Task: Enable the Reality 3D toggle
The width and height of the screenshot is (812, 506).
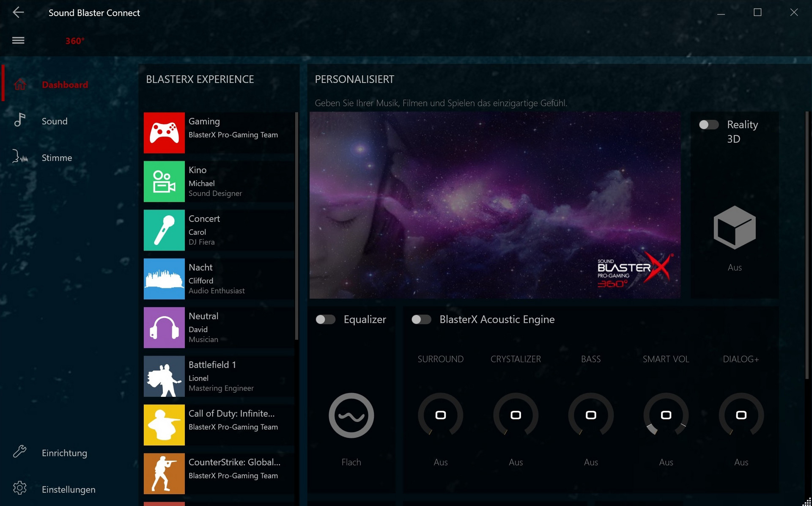Action: pos(708,125)
